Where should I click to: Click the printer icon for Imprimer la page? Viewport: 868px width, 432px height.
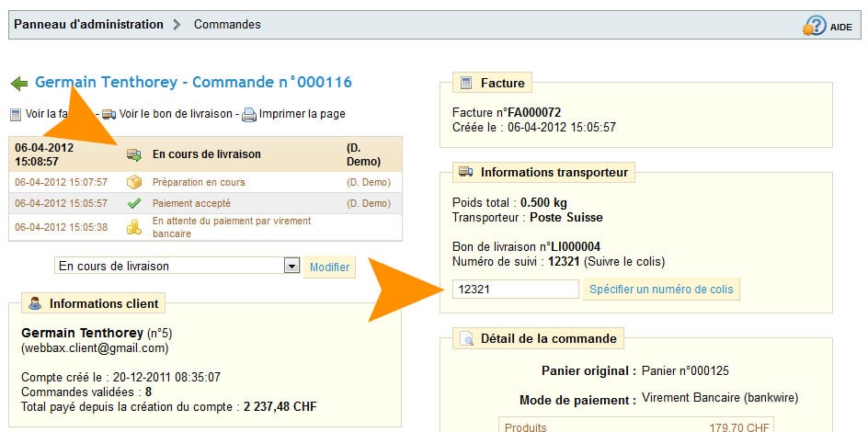pos(248,115)
